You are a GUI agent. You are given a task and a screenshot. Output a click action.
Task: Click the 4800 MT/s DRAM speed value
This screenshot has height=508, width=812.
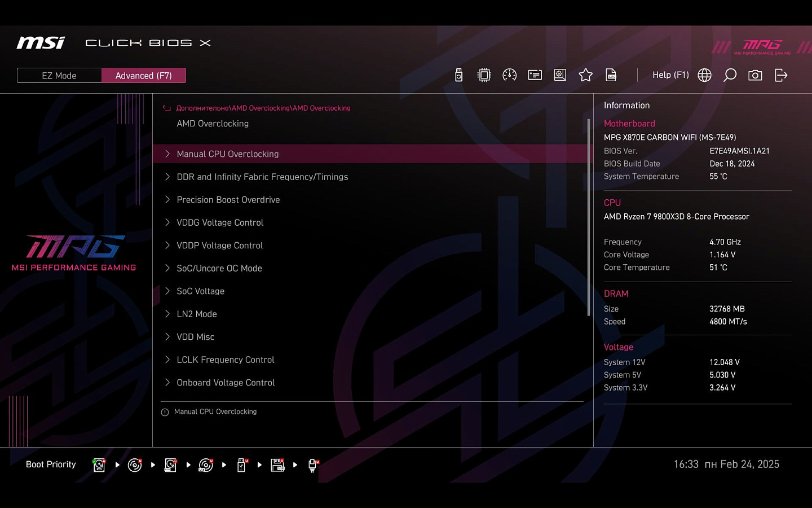click(728, 322)
